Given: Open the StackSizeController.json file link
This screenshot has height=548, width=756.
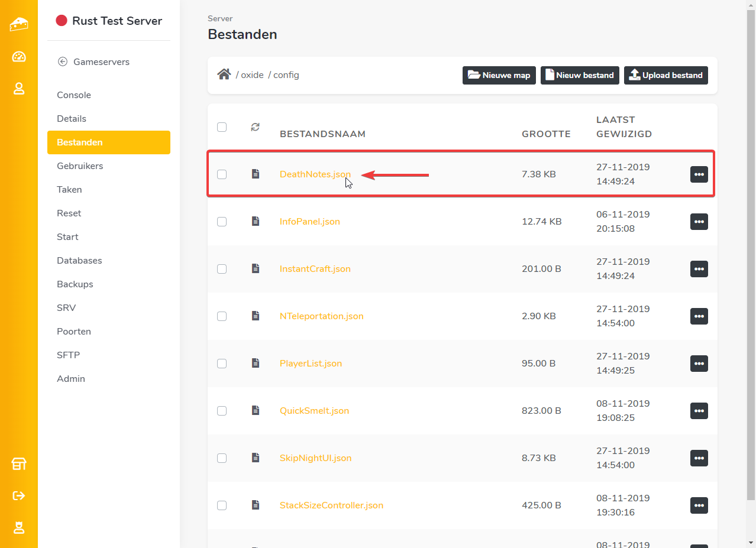Looking at the screenshot, I should (331, 505).
